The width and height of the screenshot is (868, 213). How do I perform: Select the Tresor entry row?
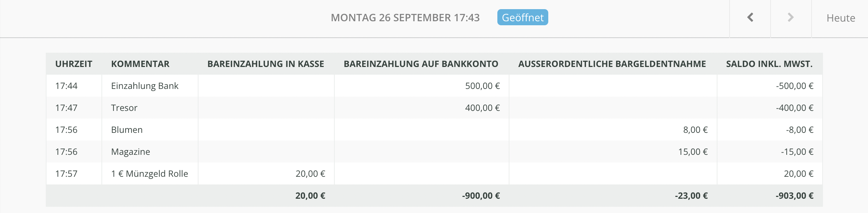124,108
